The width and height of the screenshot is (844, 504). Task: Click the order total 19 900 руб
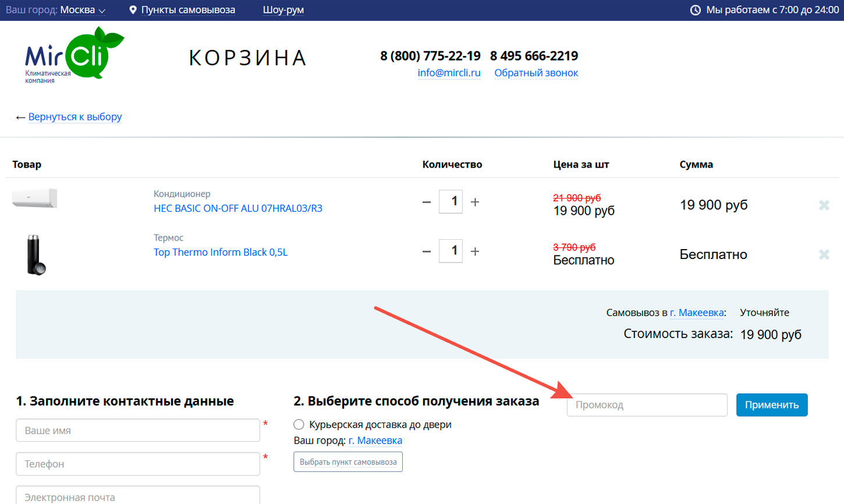coord(771,335)
